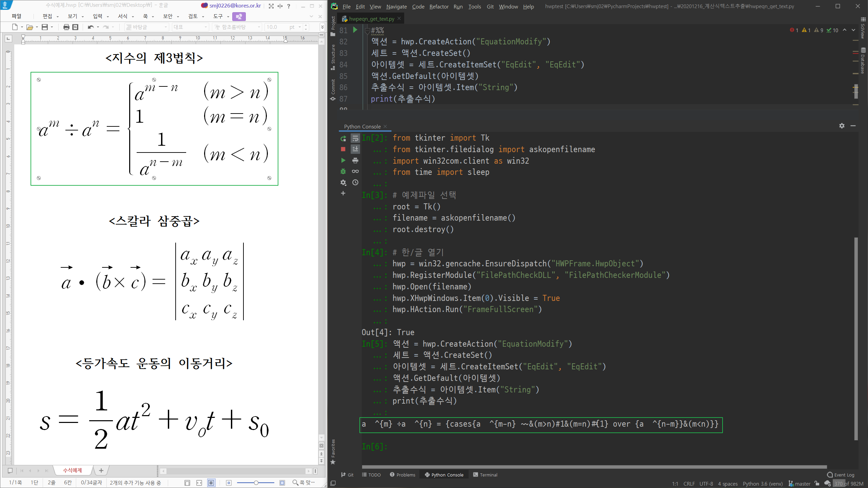Toggle scroll to end in console
Screen dimensions: 868x488
tap(355, 149)
